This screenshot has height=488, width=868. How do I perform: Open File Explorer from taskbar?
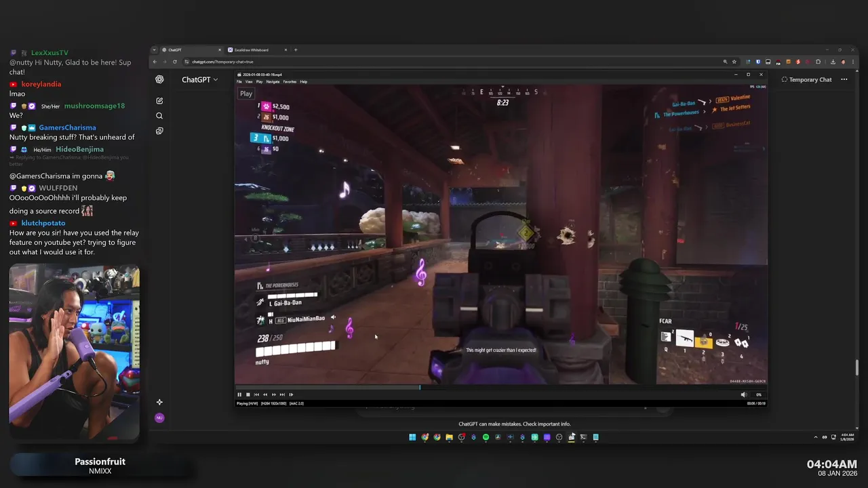click(449, 437)
